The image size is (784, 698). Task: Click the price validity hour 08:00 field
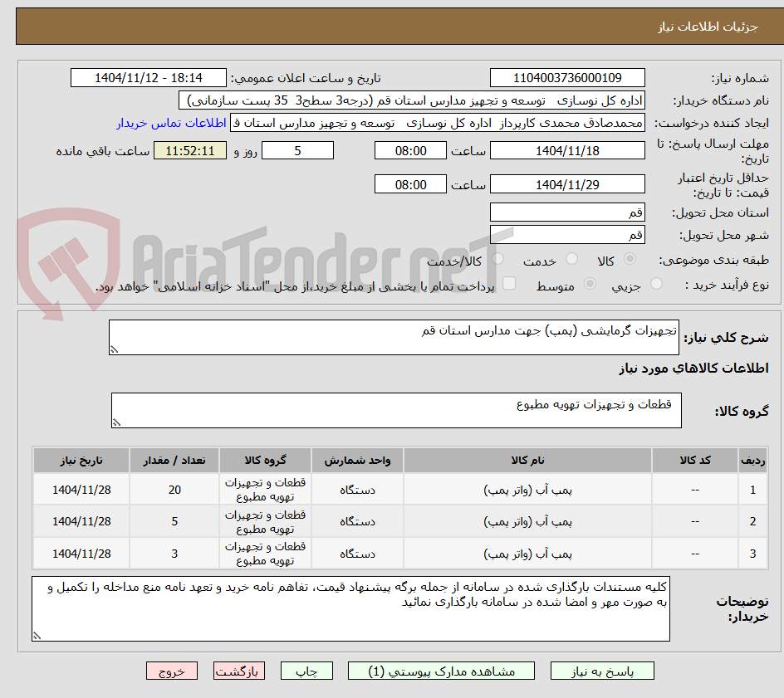click(410, 184)
